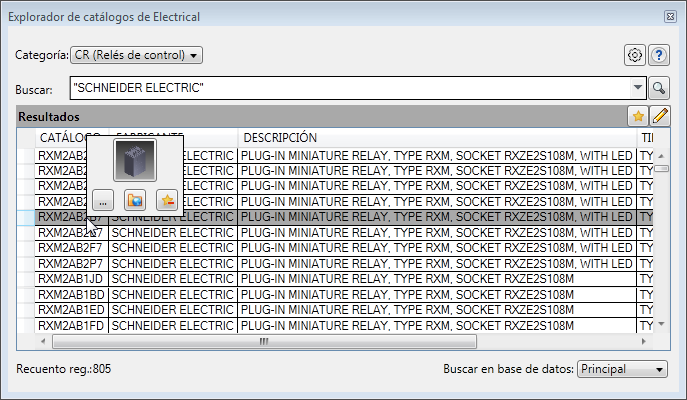Click horizontal scrollbar right arrow
Screen dimensions: 687x400
point(644,341)
